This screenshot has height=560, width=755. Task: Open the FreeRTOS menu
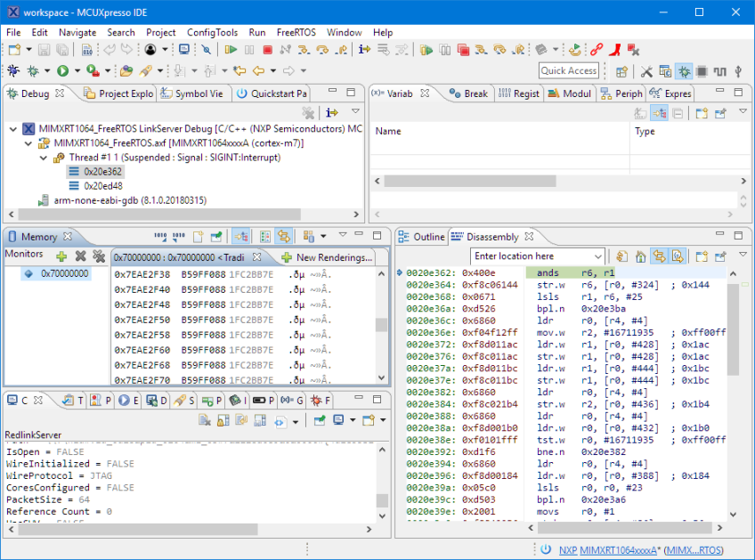[296, 32]
